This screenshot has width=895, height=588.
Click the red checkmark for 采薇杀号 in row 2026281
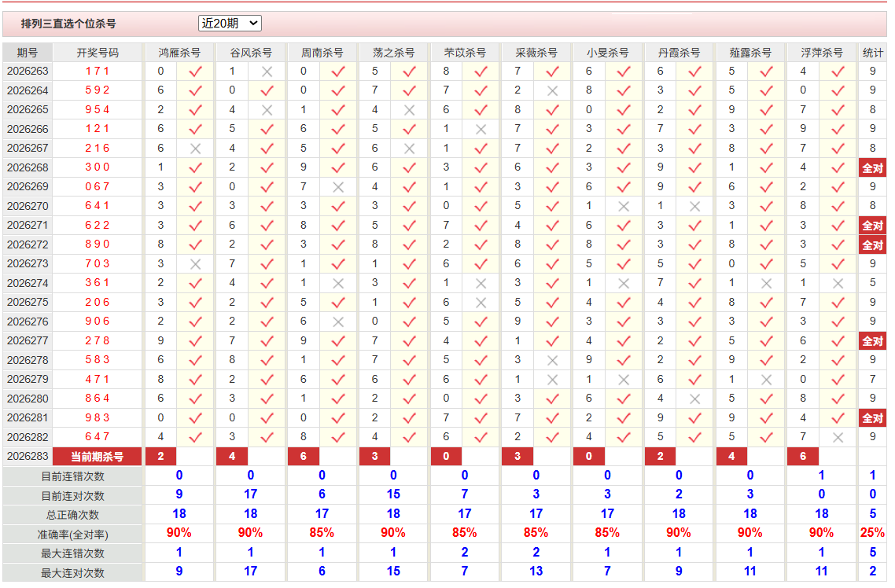(x=552, y=418)
